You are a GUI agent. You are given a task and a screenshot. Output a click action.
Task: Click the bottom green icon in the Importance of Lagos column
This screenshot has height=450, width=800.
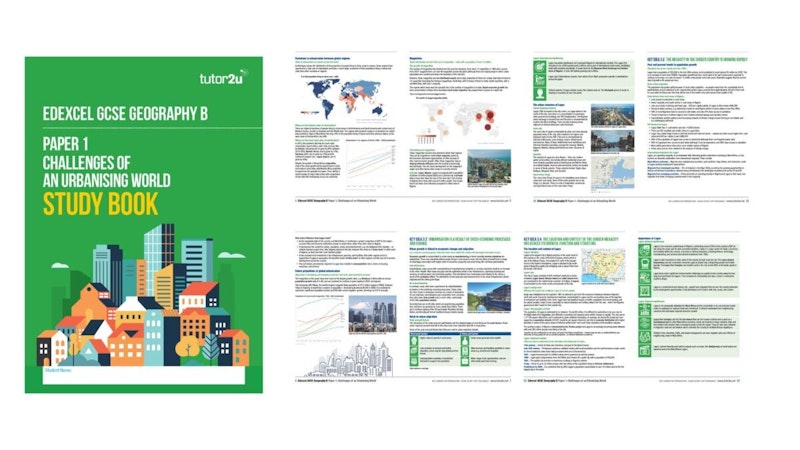point(645,351)
